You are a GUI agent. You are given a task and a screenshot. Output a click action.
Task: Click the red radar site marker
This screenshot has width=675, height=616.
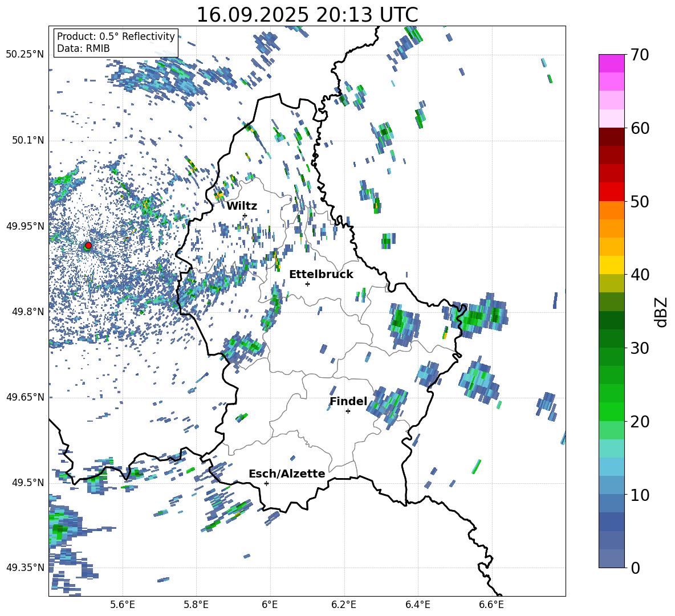click(88, 246)
